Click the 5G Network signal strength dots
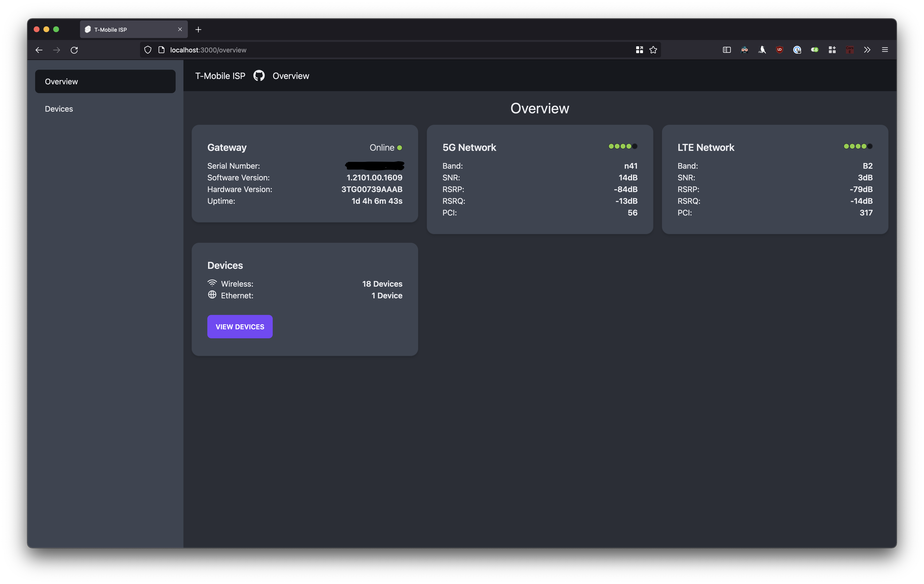 [623, 146]
